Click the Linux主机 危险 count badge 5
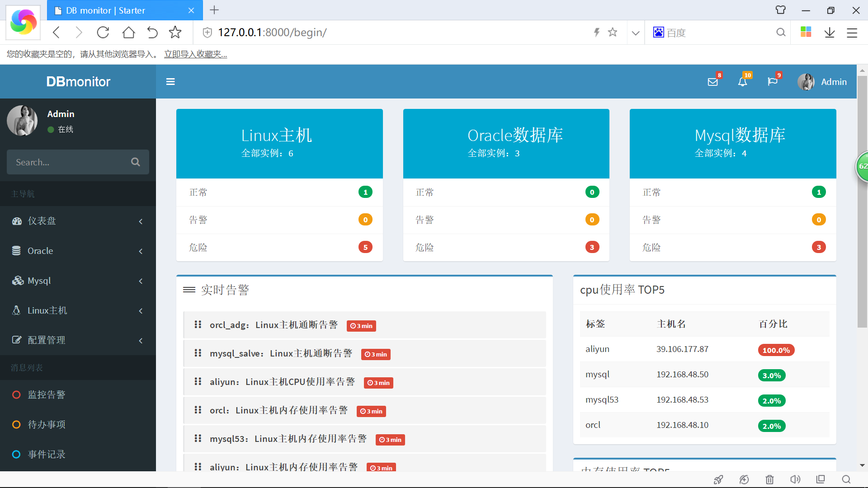 coord(365,247)
